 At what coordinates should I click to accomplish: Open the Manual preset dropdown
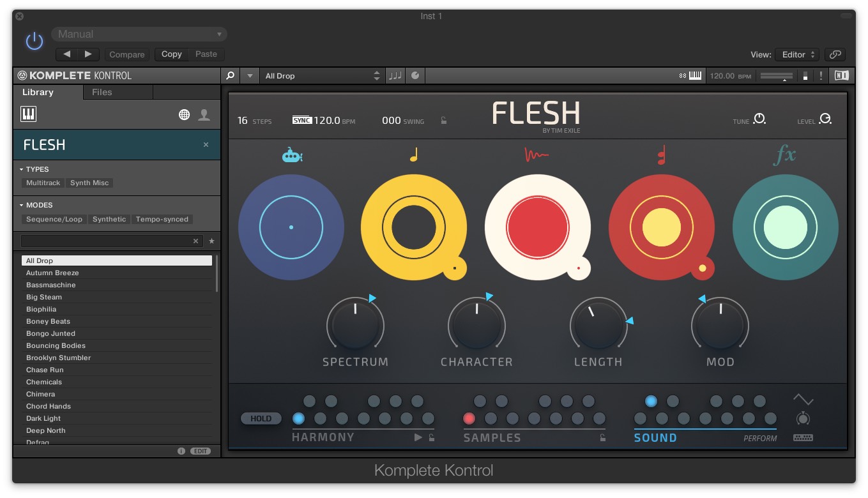click(138, 34)
